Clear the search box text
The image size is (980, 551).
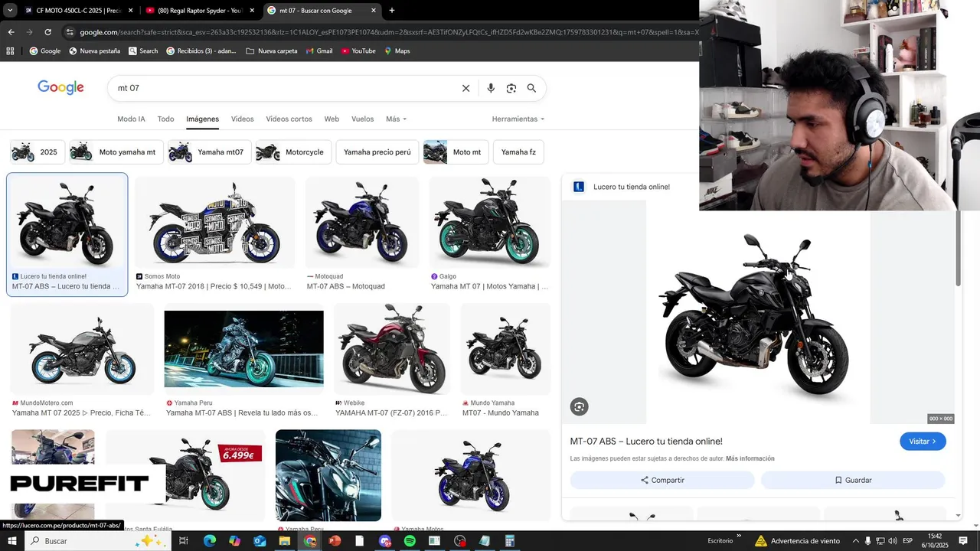465,88
